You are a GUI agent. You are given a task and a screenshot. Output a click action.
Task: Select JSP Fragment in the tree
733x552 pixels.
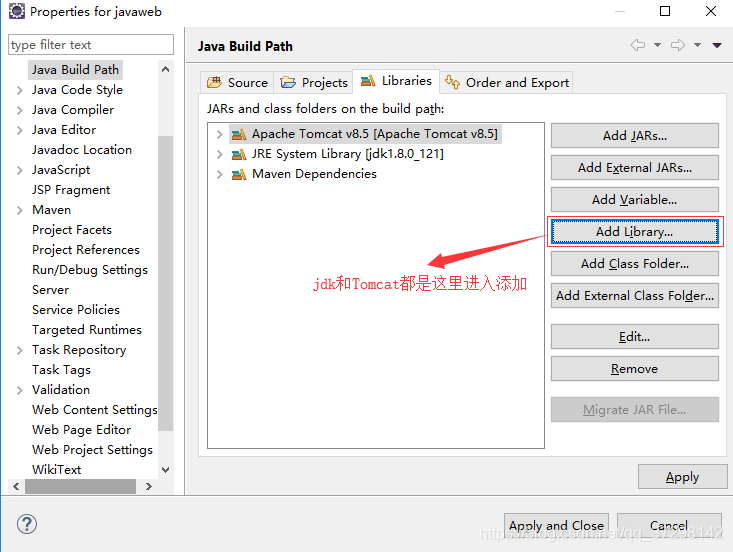click(71, 190)
